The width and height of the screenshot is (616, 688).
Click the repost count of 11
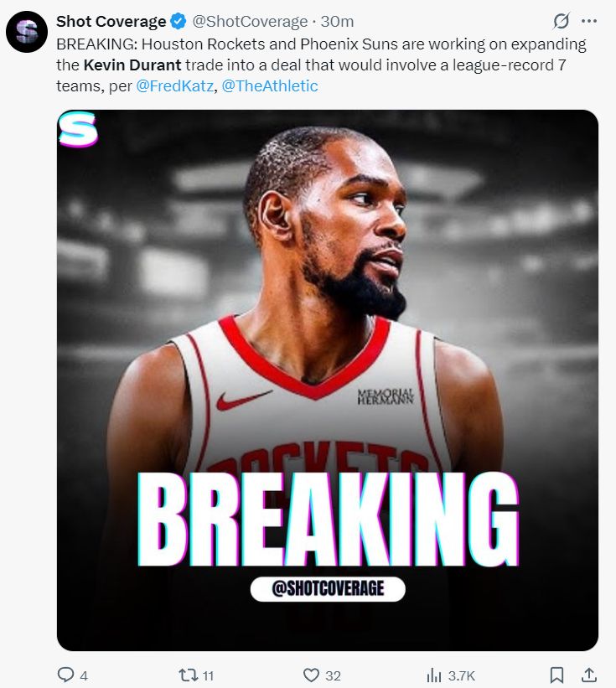pos(209,675)
